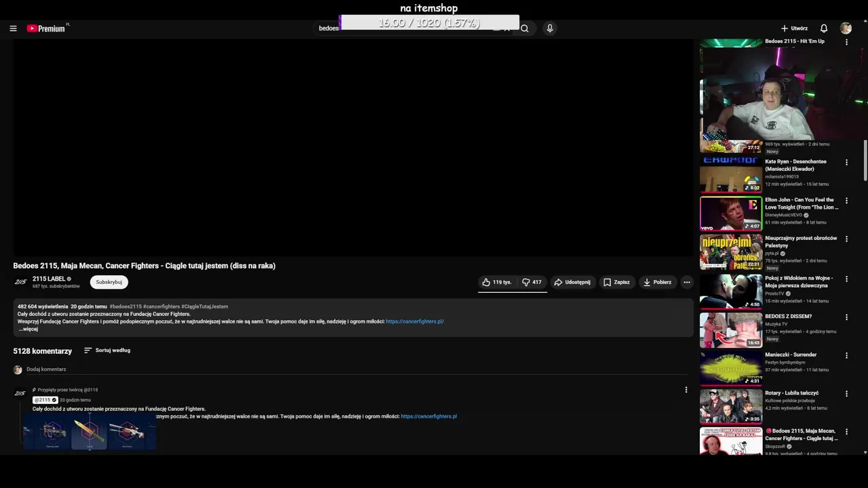868x488 pixels.
Task: Go to YouTube Premium home logo
Action: tap(46, 28)
